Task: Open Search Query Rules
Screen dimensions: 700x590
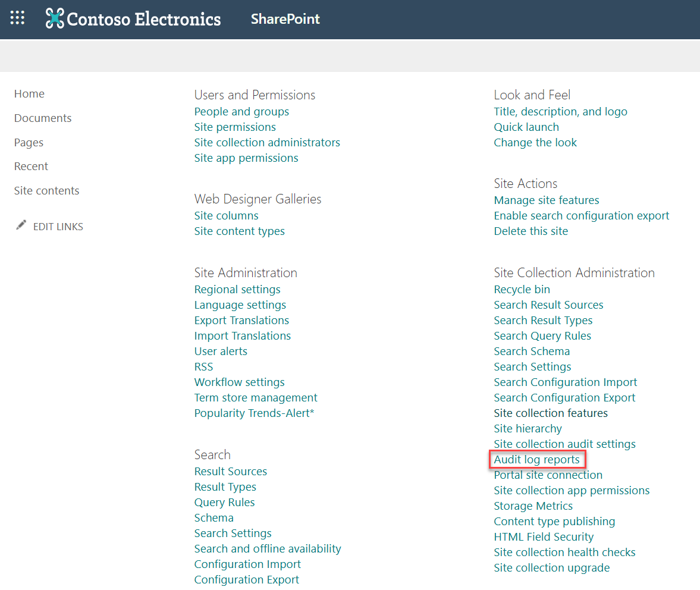Action: (542, 335)
